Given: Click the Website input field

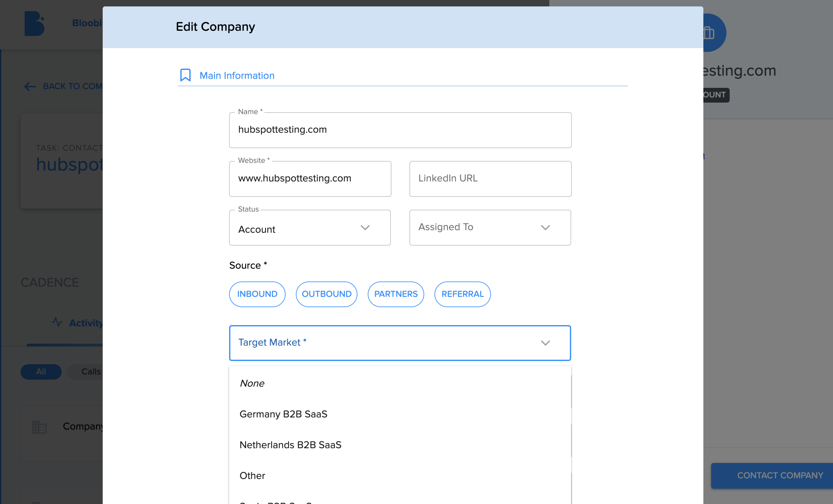Looking at the screenshot, I should [x=310, y=179].
